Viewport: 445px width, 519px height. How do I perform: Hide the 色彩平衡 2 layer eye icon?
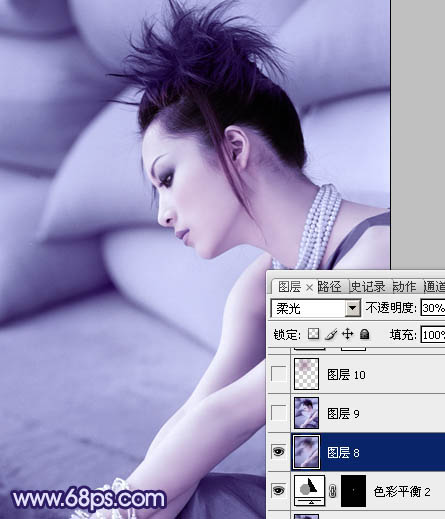click(x=278, y=490)
